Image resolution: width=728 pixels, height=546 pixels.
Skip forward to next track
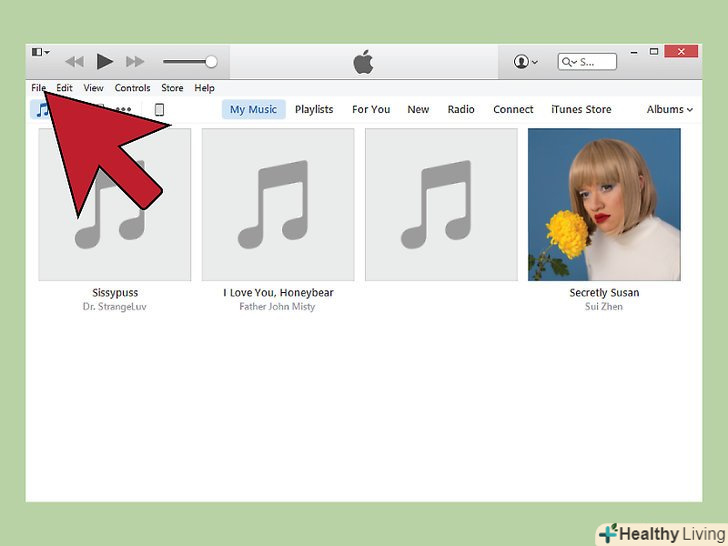(135, 61)
